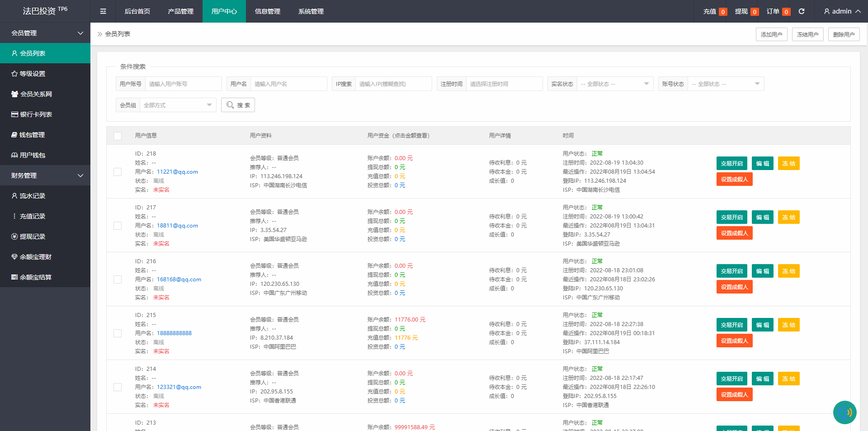868x431 pixels.
Task: Click the 添加用户 button
Action: (771, 34)
